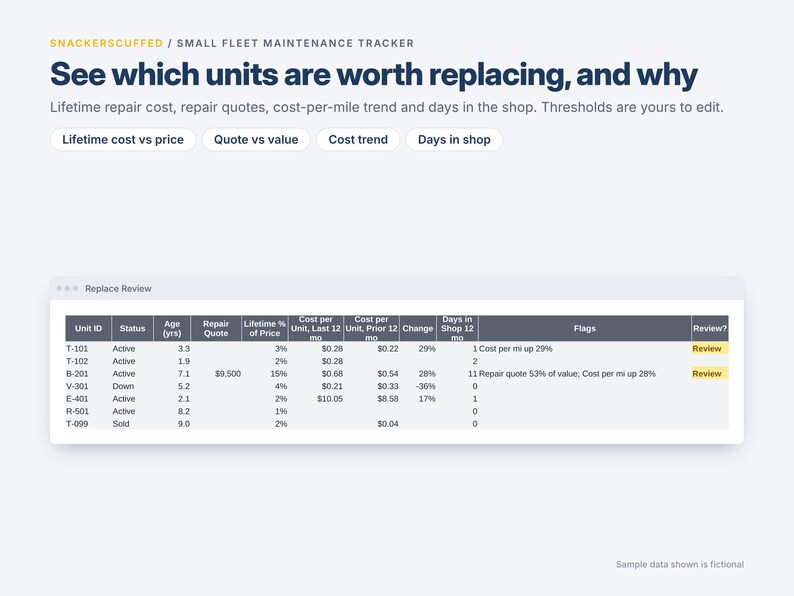
Task: Click the yellow Review cell for B-201
Action: tap(710, 374)
